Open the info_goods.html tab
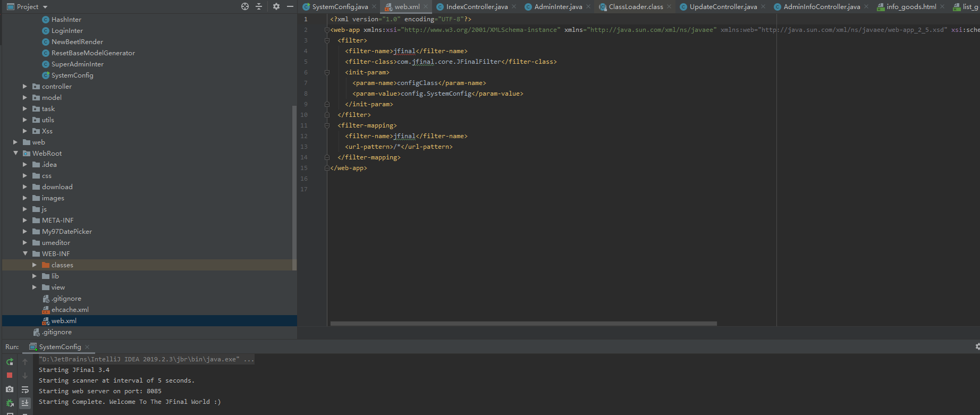 click(911, 6)
